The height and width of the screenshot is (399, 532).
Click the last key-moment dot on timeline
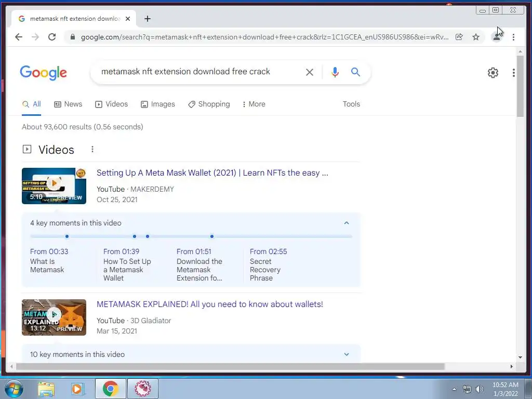click(212, 236)
